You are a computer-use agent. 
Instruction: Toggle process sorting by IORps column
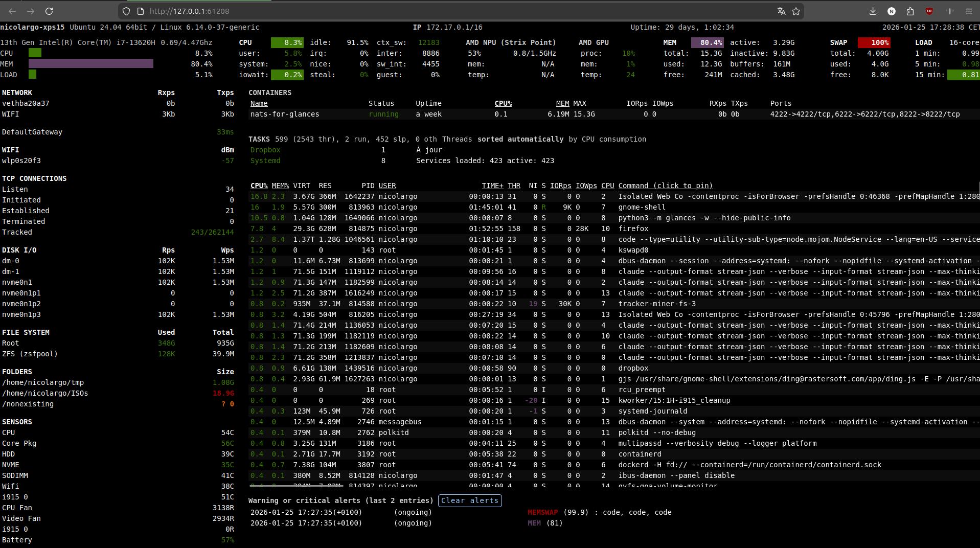pyautogui.click(x=560, y=186)
